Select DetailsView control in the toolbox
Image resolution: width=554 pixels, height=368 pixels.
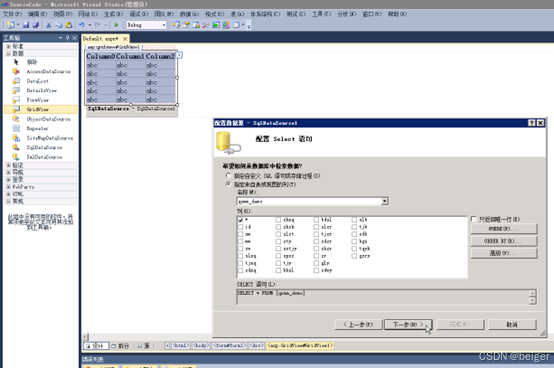pos(41,91)
